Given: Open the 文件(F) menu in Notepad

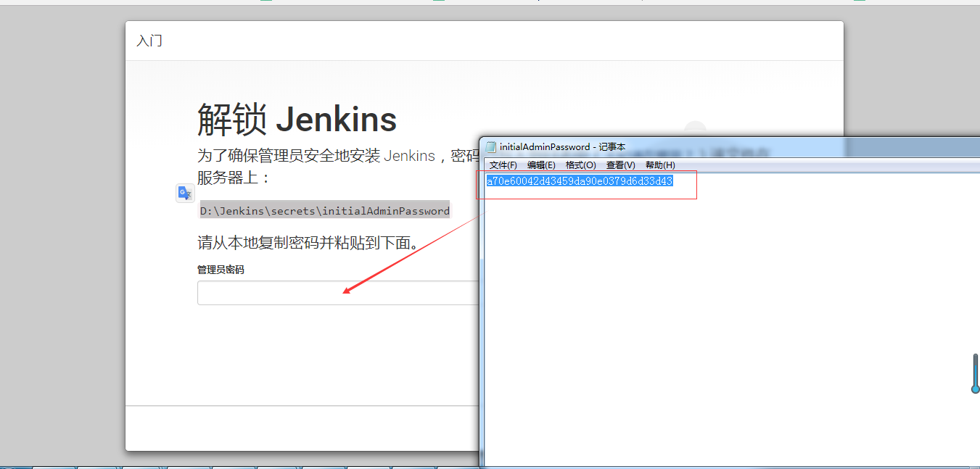Looking at the screenshot, I should coord(503,165).
